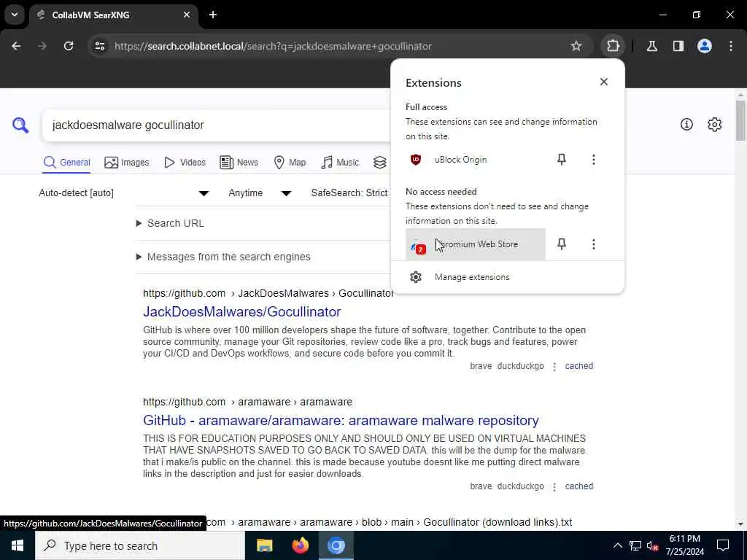Bookmark this page with the star icon
The image size is (747, 560).
click(x=576, y=46)
